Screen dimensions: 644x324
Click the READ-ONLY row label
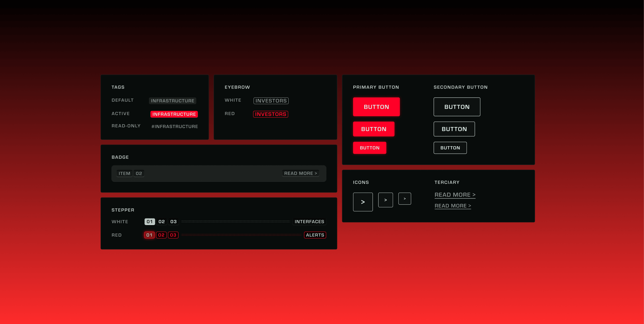[x=126, y=126]
